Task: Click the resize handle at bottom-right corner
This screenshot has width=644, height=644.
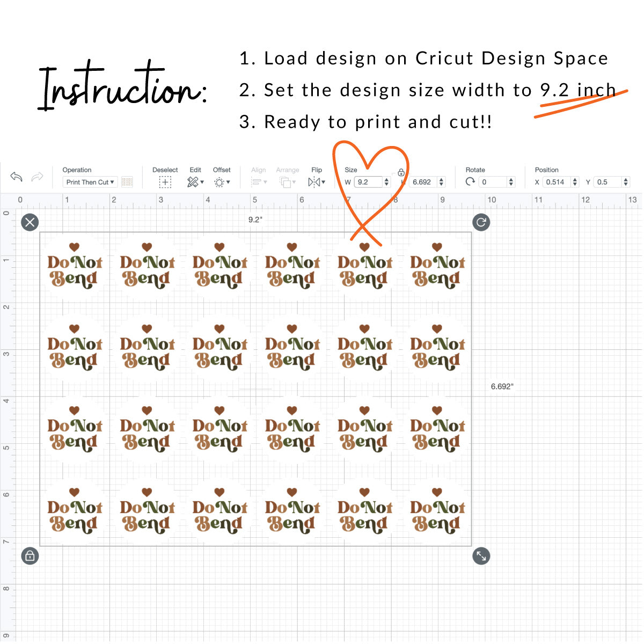Action: click(481, 556)
